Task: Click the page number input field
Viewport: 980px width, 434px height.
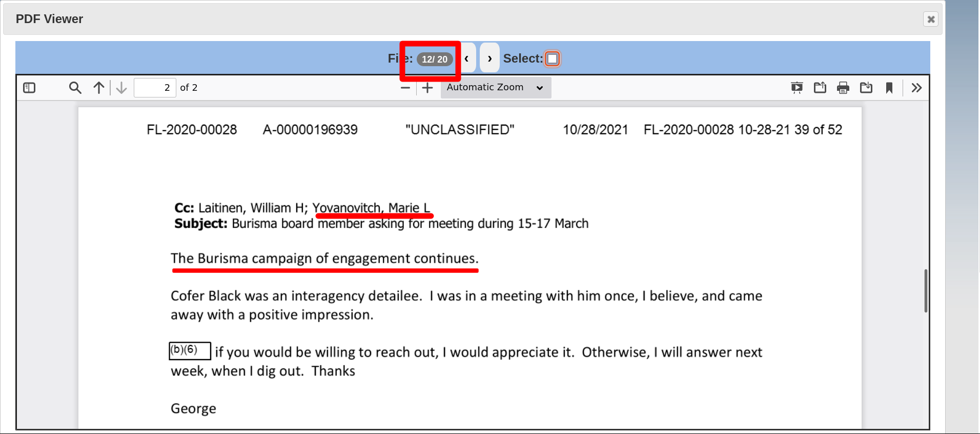Action: click(155, 88)
